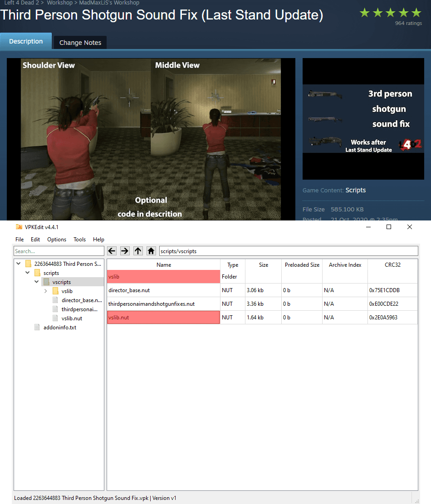Select the addoninfo.txt file icon in tree
Screen dimensions: 431x504
[37, 327]
